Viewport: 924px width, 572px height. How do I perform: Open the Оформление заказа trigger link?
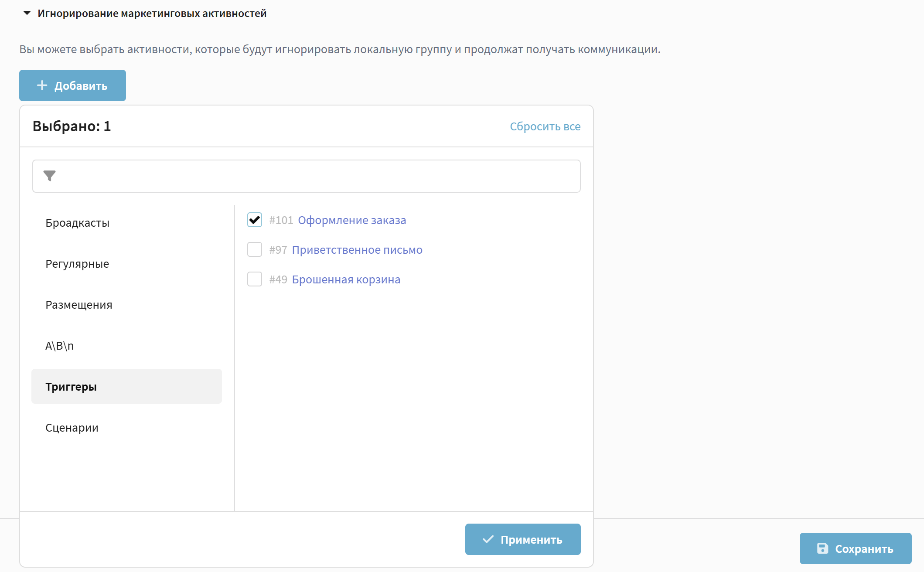[x=351, y=220]
